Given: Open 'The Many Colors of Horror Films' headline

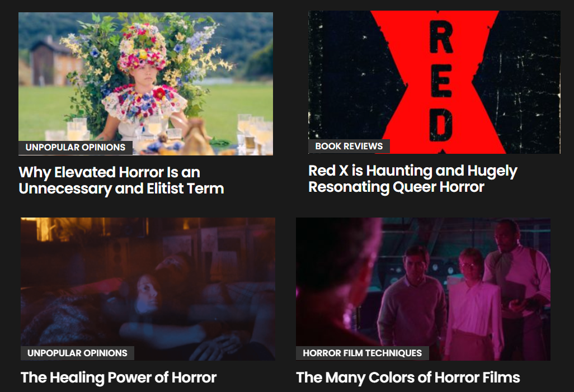Looking at the screenshot, I should [408, 377].
